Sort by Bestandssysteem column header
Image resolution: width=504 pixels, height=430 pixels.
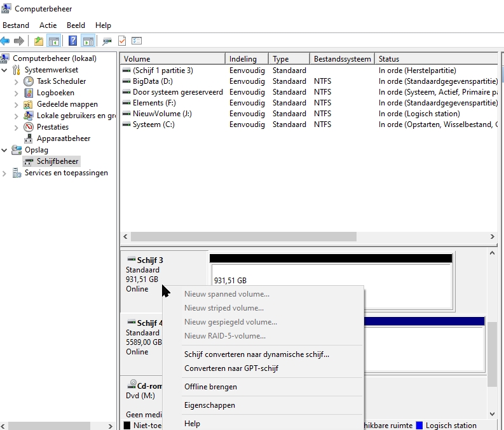(x=342, y=59)
